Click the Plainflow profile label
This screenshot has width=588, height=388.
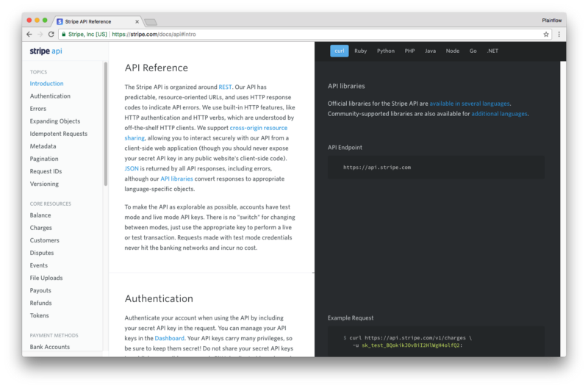(x=552, y=21)
